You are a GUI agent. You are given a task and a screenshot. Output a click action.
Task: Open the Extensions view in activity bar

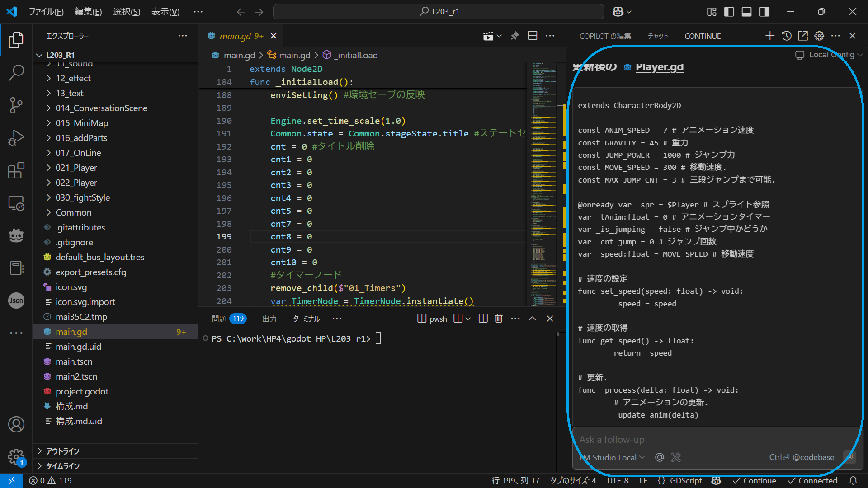pos(16,171)
